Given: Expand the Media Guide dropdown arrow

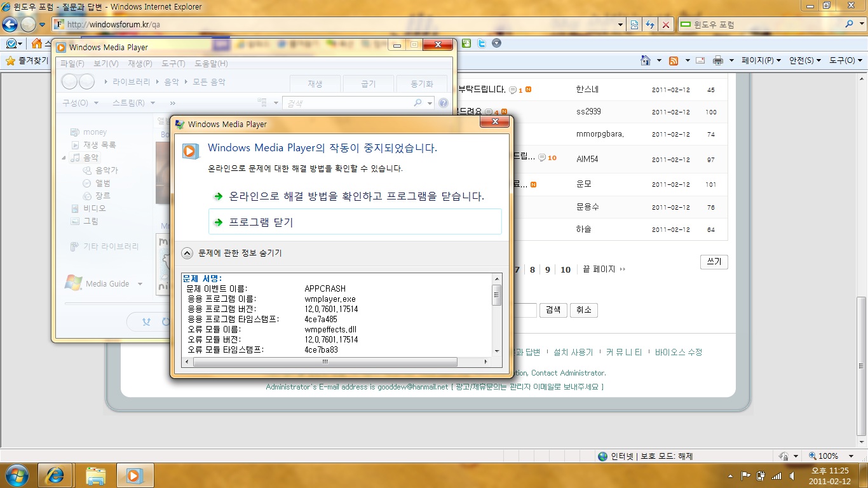Looking at the screenshot, I should pyautogui.click(x=140, y=284).
